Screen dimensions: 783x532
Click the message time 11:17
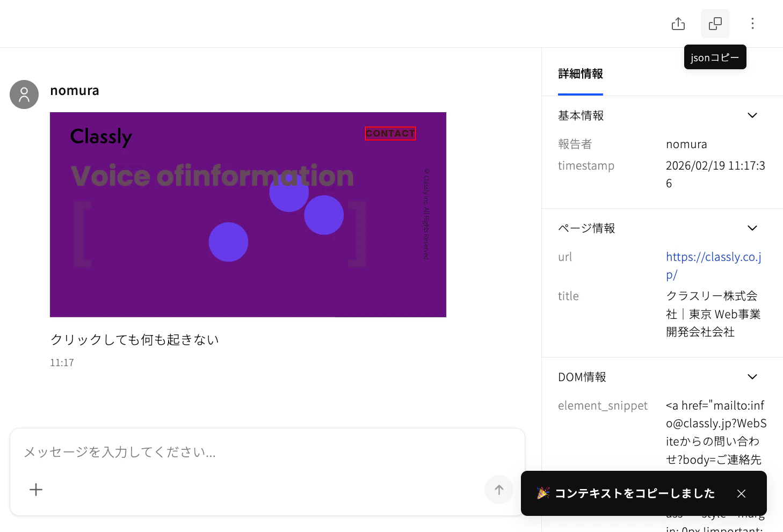(x=62, y=363)
